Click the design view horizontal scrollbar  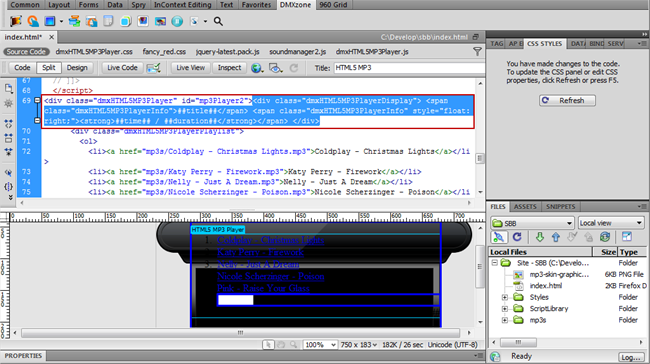(x=240, y=333)
